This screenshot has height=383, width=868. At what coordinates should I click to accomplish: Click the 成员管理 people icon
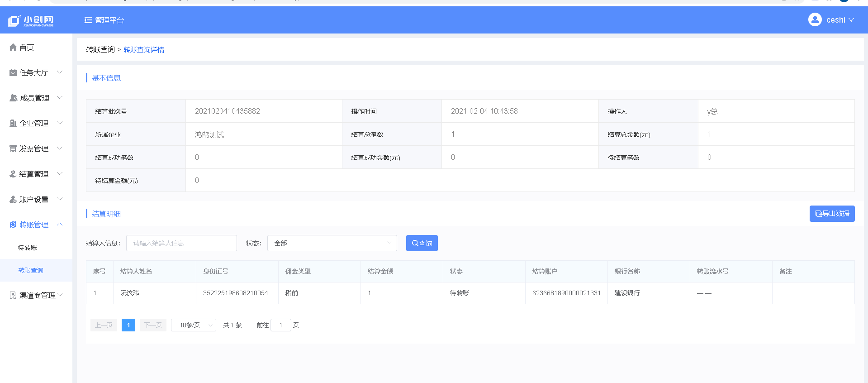tap(13, 98)
